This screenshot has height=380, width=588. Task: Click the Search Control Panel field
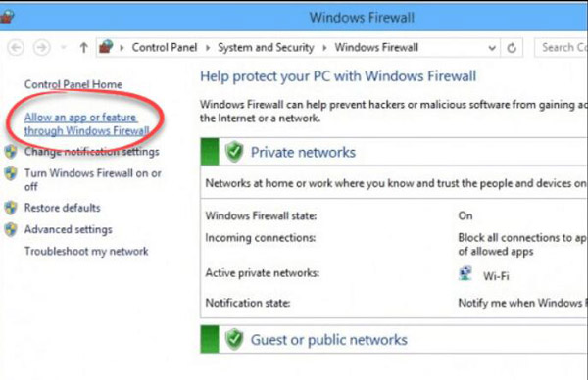562,48
